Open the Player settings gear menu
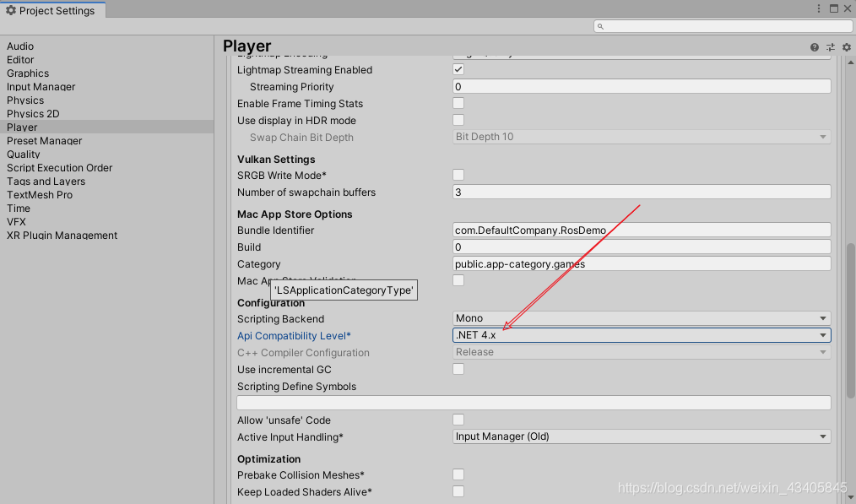Screen dimensions: 856x504 coord(846,47)
